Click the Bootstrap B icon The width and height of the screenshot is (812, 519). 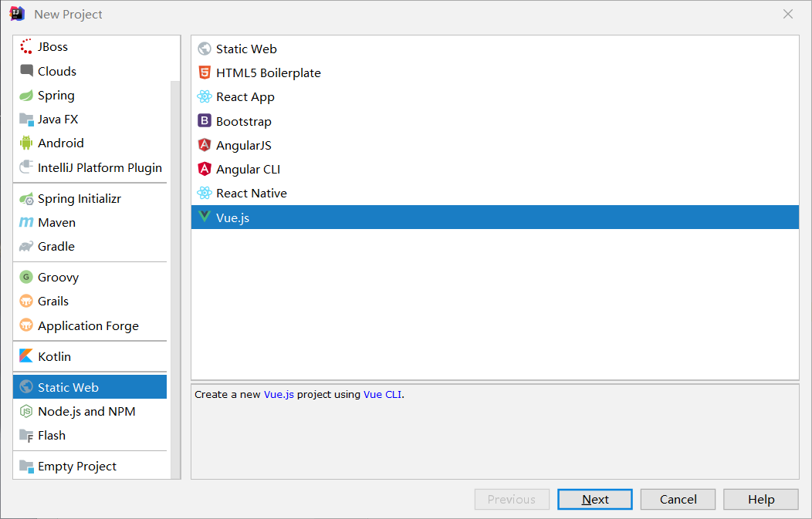205,121
